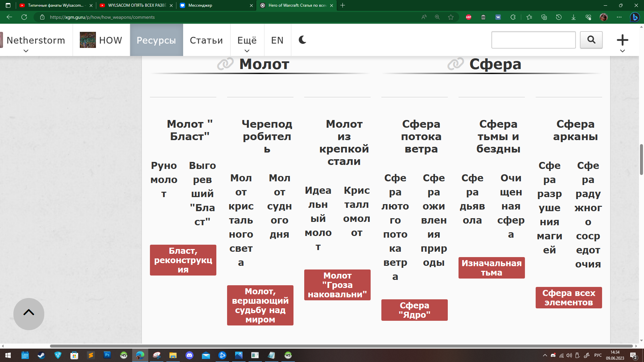Click the horizontal page scrollbar

coord(335,346)
